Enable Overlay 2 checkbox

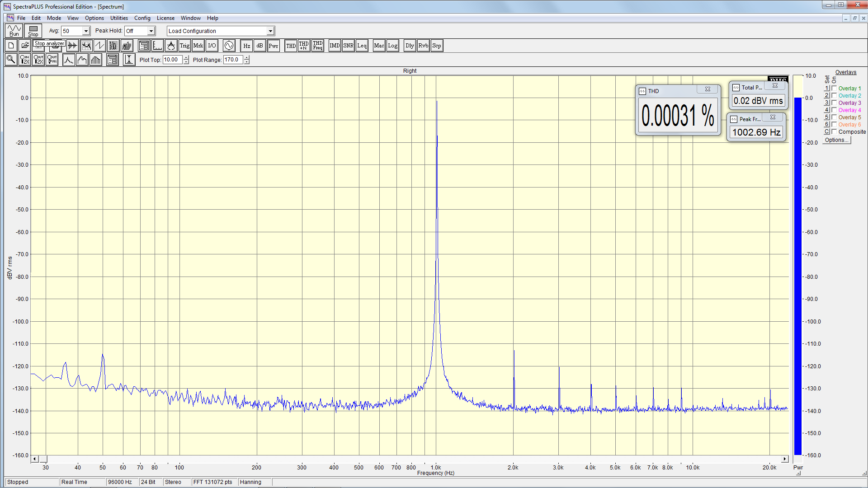point(834,95)
